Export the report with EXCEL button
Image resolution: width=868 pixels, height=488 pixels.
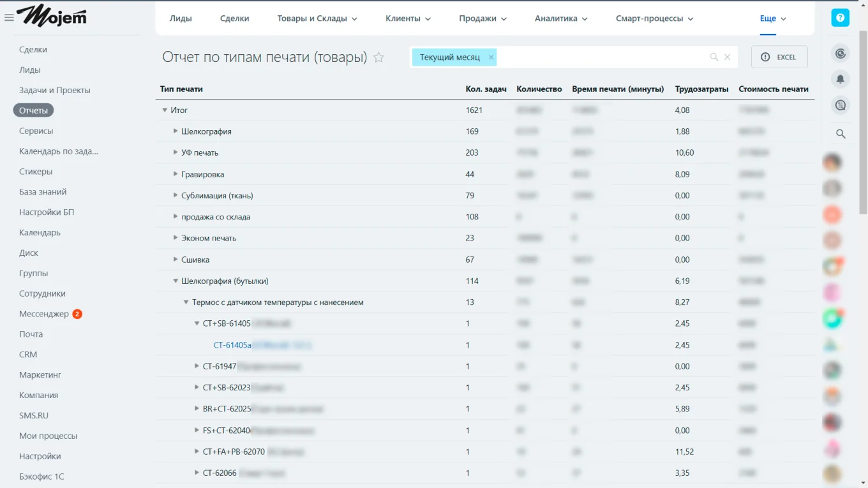click(x=779, y=57)
